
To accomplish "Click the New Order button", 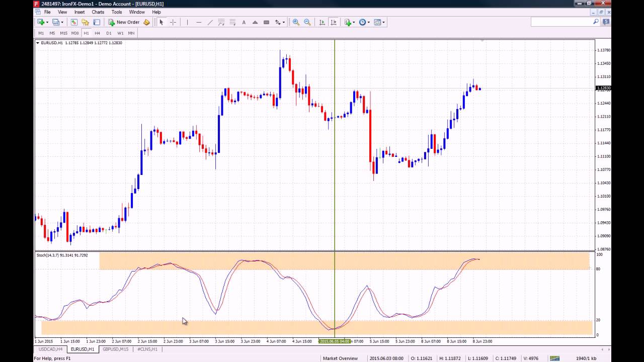I will click(x=124, y=22).
